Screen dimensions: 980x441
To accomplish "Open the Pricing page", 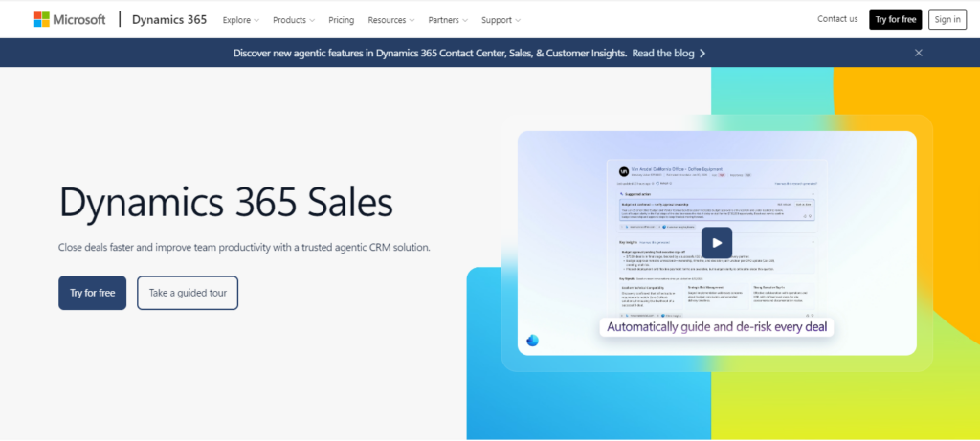I will 342,20.
